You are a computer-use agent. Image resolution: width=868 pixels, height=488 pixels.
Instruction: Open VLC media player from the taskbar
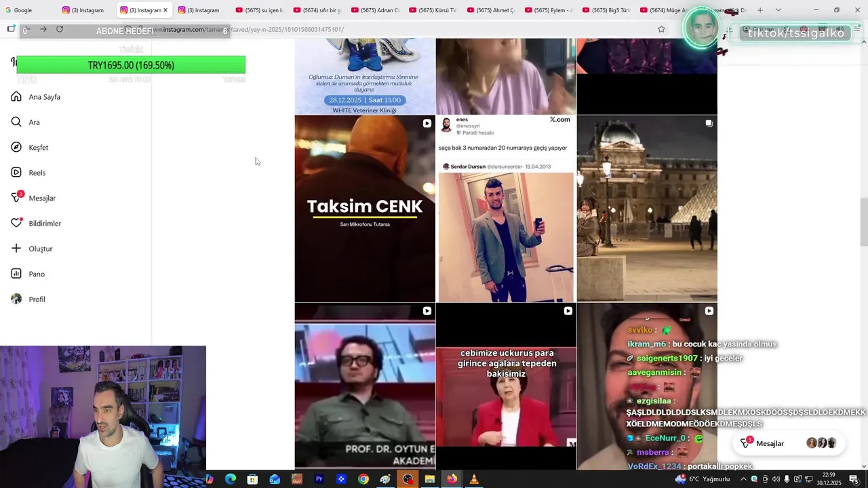tap(474, 479)
